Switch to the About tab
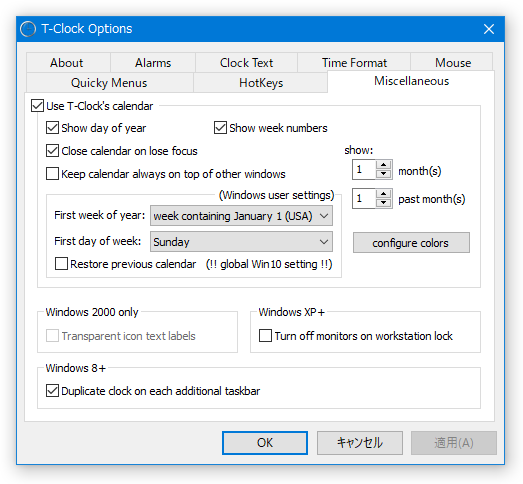The height and width of the screenshot is (484, 523). coord(68,62)
